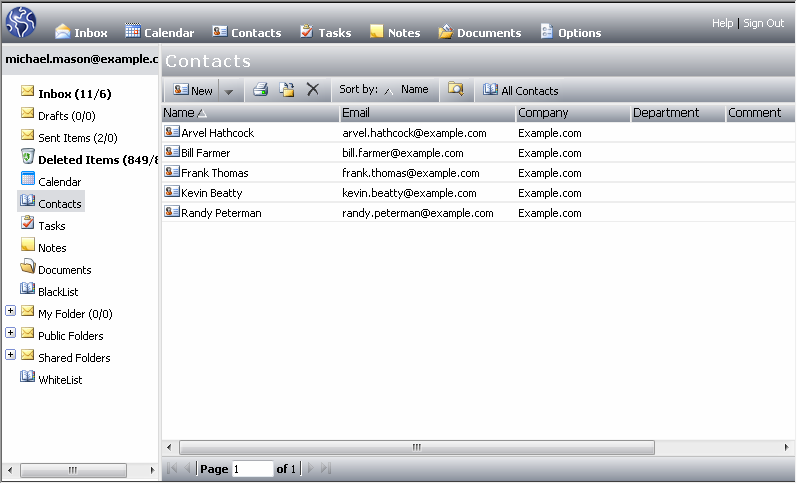Expand the Shared Folders tree node
Screen dimensions: 797x484
(11, 356)
